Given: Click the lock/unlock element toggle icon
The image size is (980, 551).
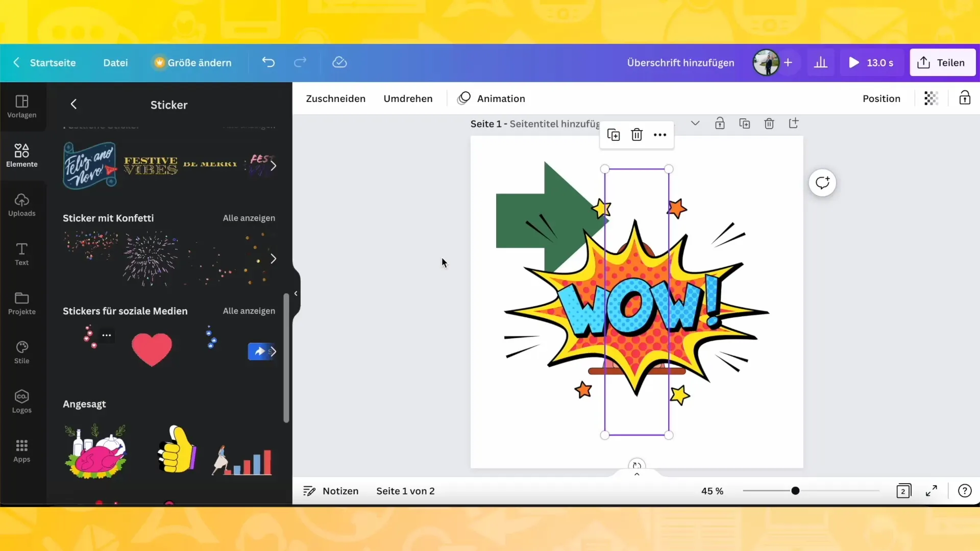Looking at the screenshot, I should pyautogui.click(x=965, y=98).
